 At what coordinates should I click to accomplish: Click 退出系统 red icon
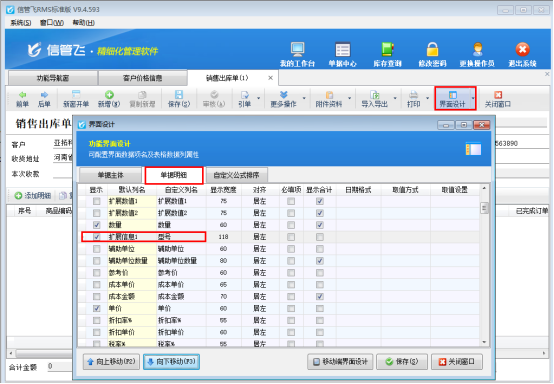[x=522, y=49]
